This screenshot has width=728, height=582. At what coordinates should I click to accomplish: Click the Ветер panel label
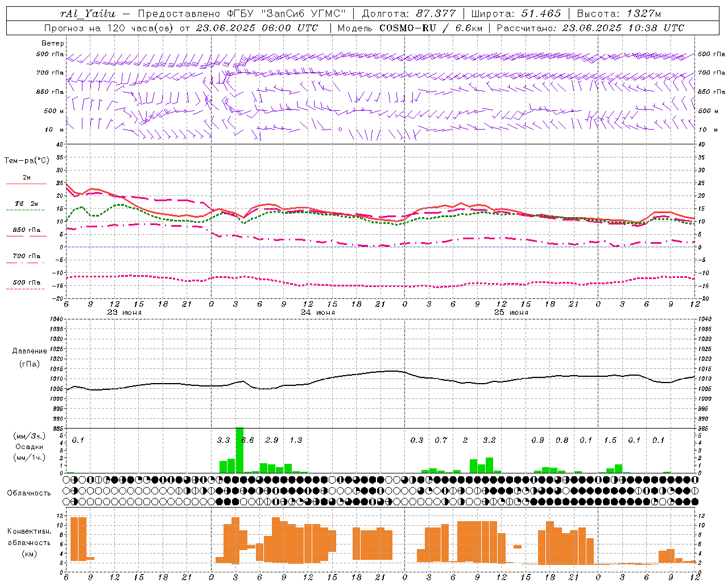[53, 43]
